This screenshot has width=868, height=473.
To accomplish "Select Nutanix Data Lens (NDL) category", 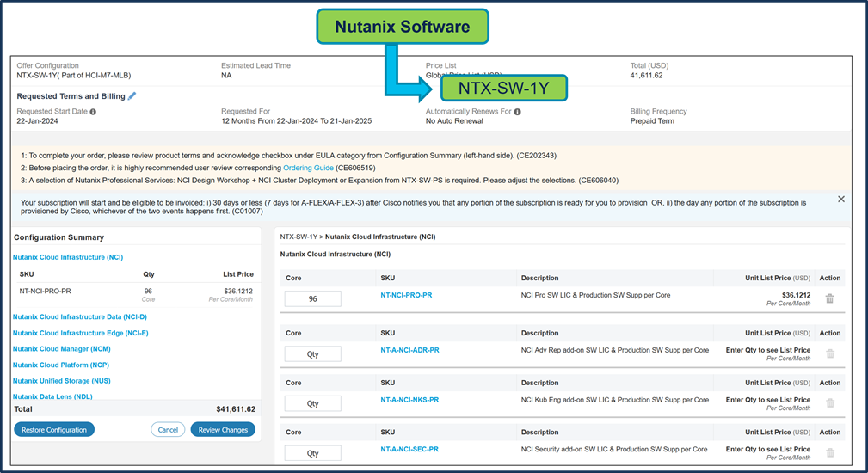I will click(52, 396).
